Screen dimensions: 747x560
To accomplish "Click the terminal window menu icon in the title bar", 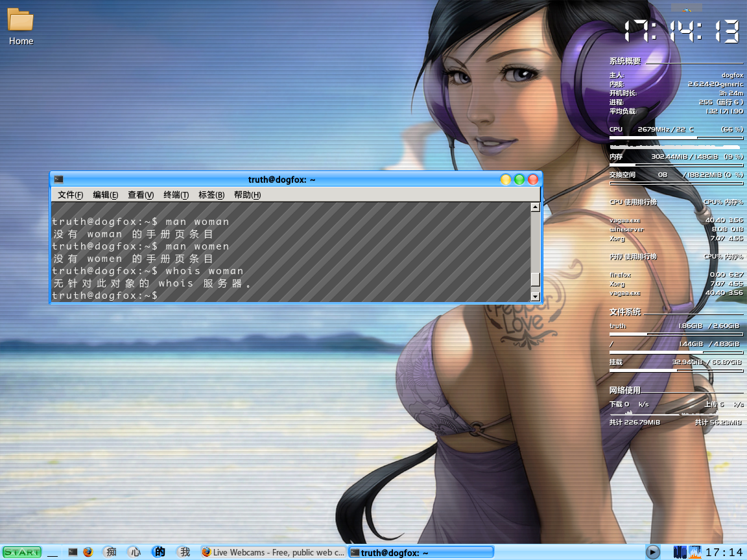I will tap(58, 180).
